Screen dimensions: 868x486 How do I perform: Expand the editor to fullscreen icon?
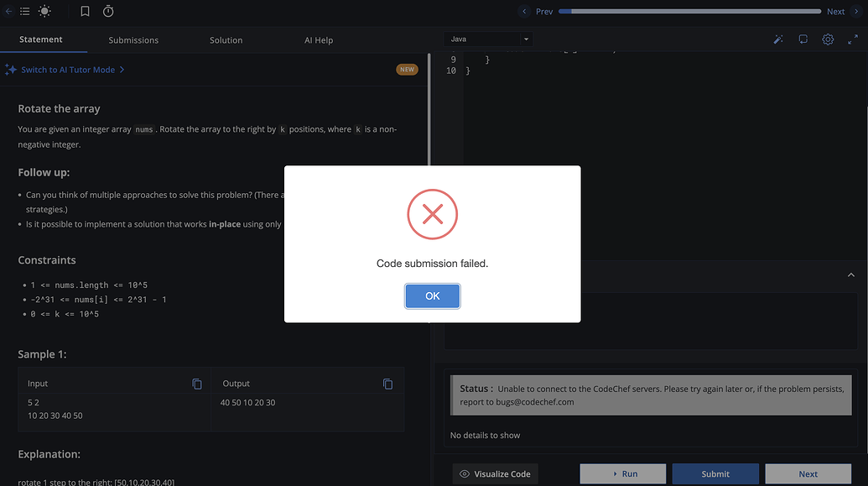(x=852, y=39)
